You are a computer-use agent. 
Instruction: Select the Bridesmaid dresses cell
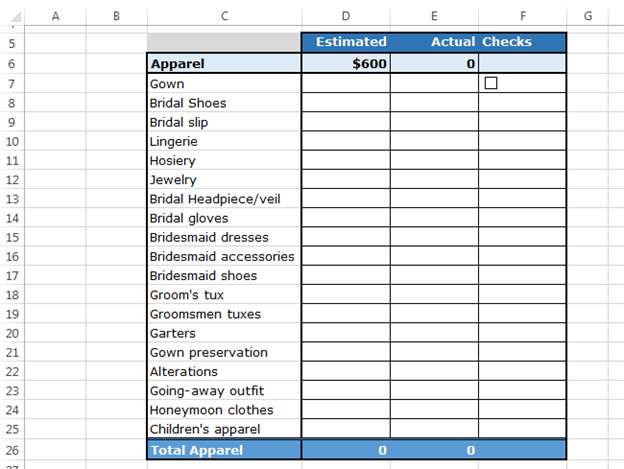tap(224, 237)
